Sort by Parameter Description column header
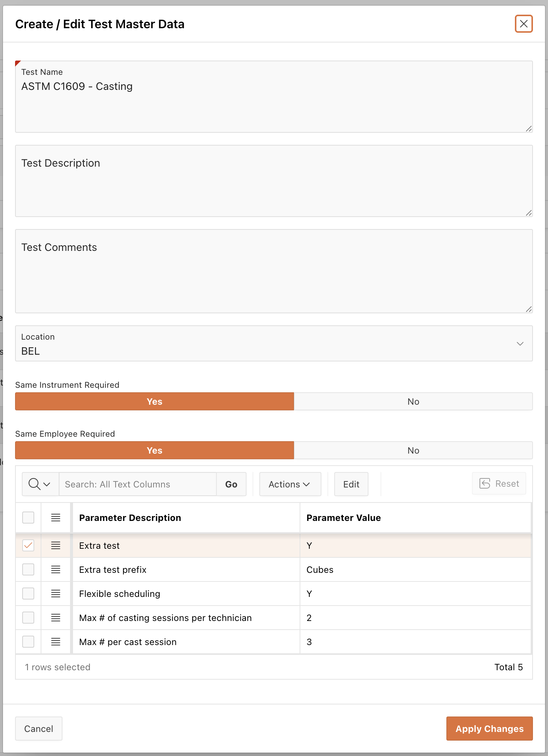This screenshot has width=548, height=756. pos(130,518)
